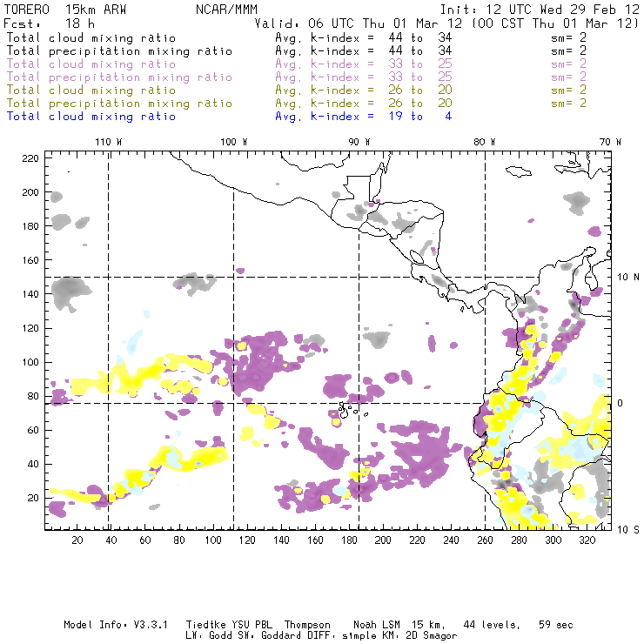Click the 'Fcst: 18 h' forecast label
Viewport: 644px width, 644px height.
coord(50,23)
